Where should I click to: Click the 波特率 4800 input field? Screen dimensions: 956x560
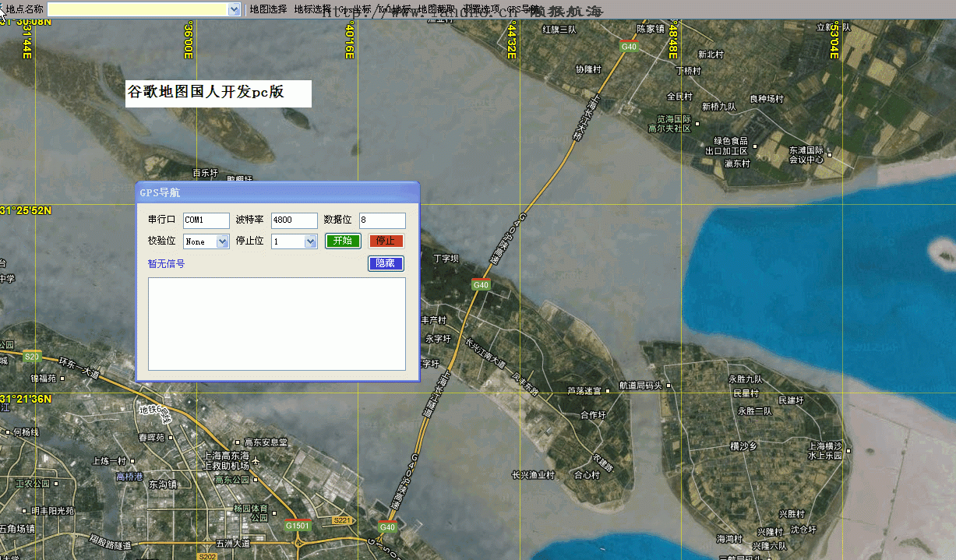295,220
